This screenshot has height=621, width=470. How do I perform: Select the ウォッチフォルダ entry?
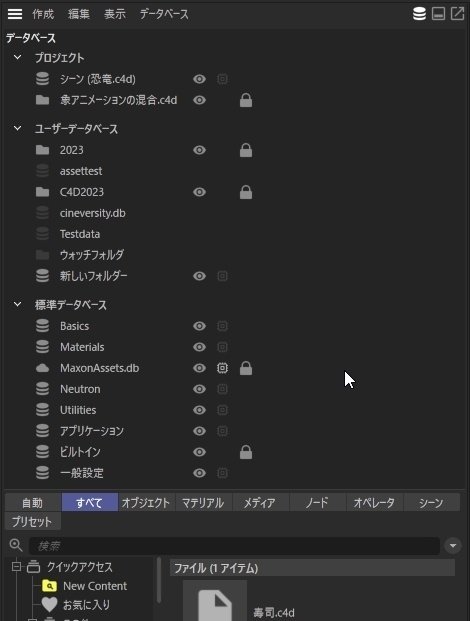point(92,255)
